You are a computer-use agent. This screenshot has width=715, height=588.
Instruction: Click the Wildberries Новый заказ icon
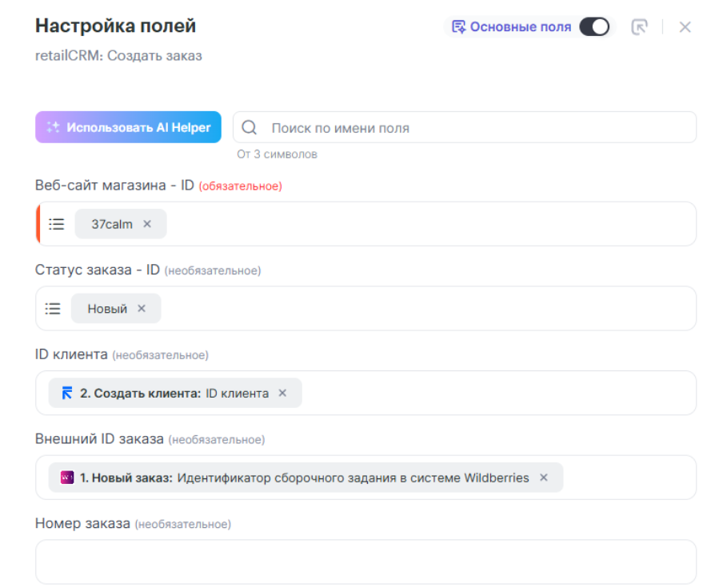67,478
